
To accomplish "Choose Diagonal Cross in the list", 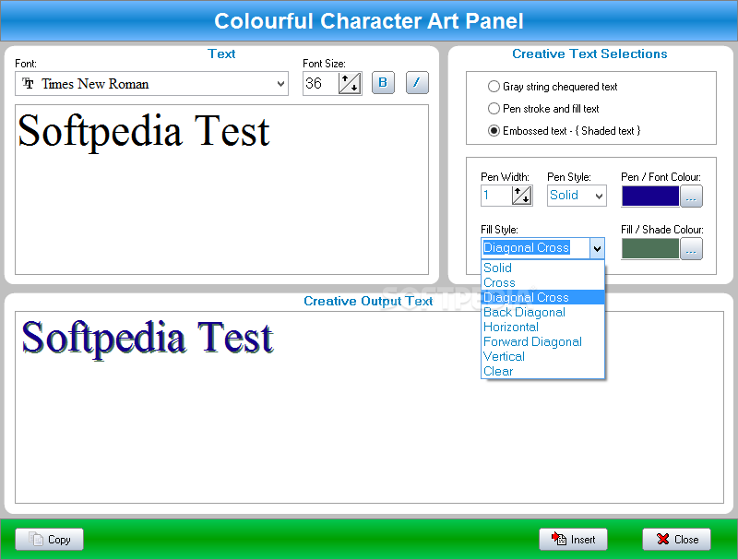I will [542, 297].
